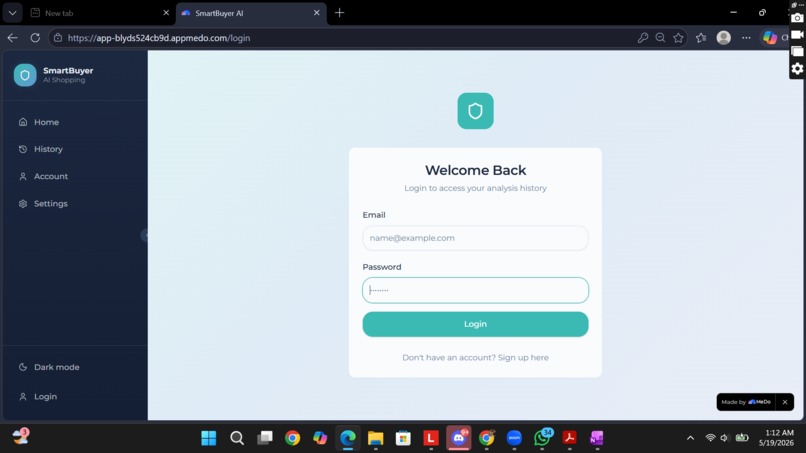Open WhatsApp in the taskbar
This screenshot has width=806, height=453.
pos(542,438)
